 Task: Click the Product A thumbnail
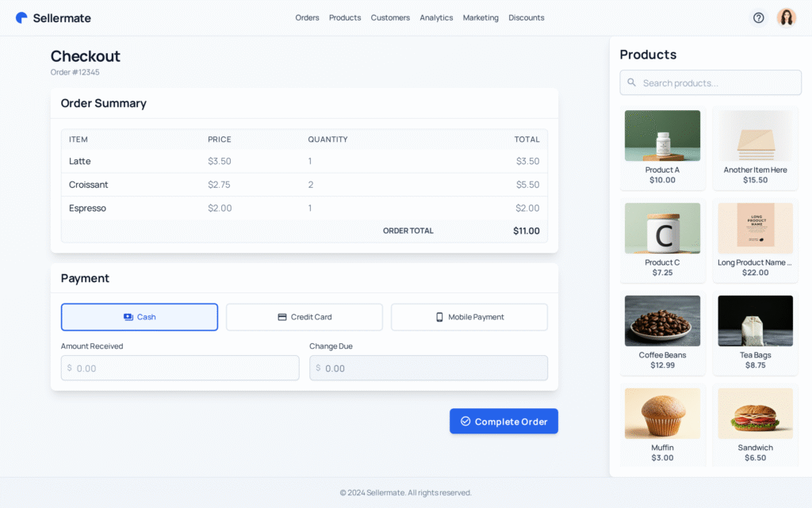tap(662, 136)
